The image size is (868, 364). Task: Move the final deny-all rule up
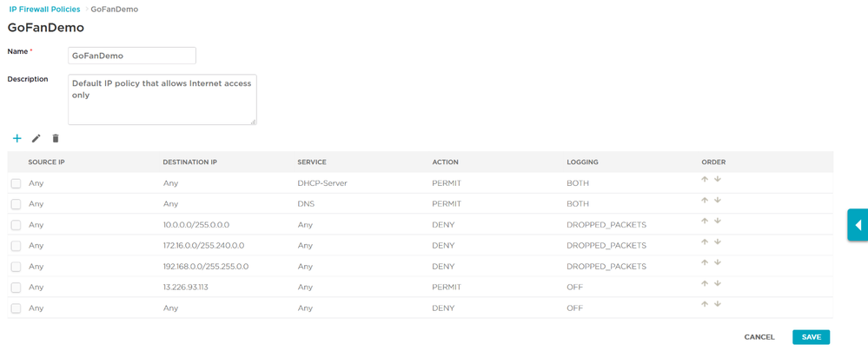pyautogui.click(x=705, y=304)
